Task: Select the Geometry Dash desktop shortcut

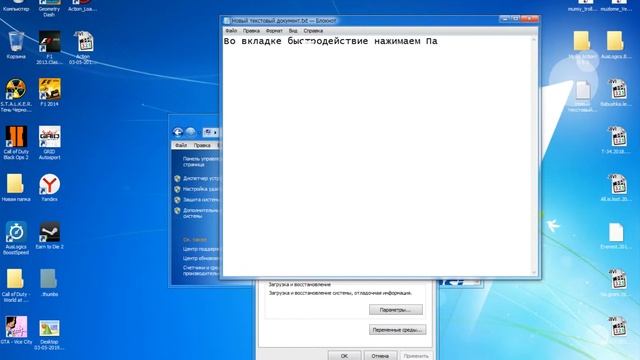Action: [49, 7]
